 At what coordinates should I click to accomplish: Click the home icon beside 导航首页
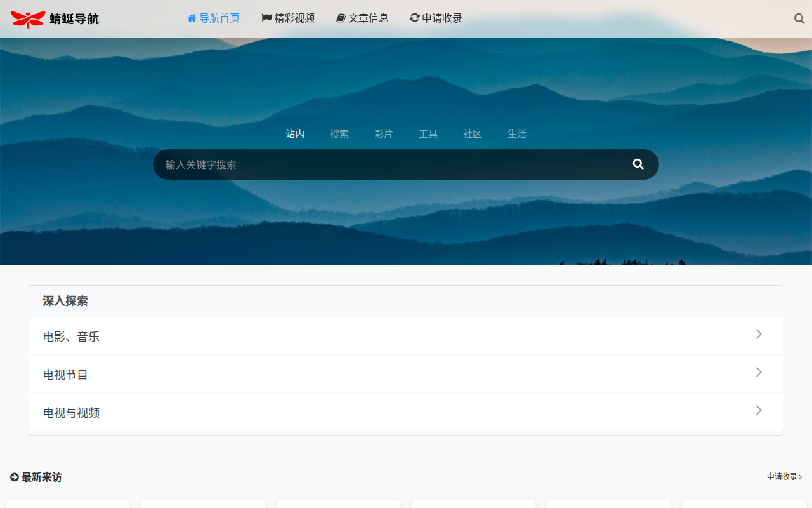(192, 18)
